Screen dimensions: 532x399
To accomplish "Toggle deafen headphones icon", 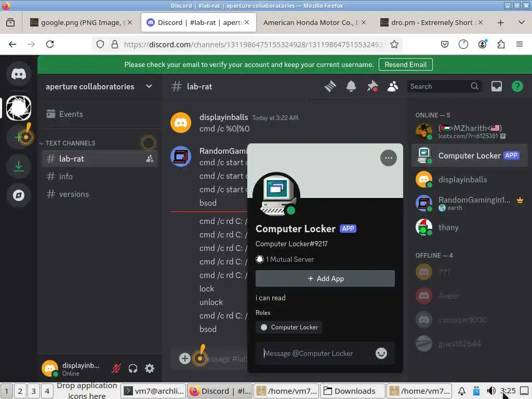I will [133, 368].
